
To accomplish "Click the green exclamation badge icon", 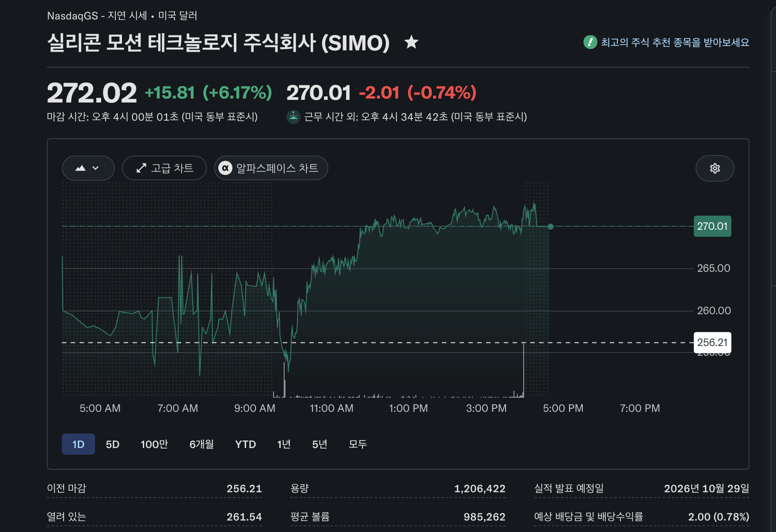I will [590, 42].
